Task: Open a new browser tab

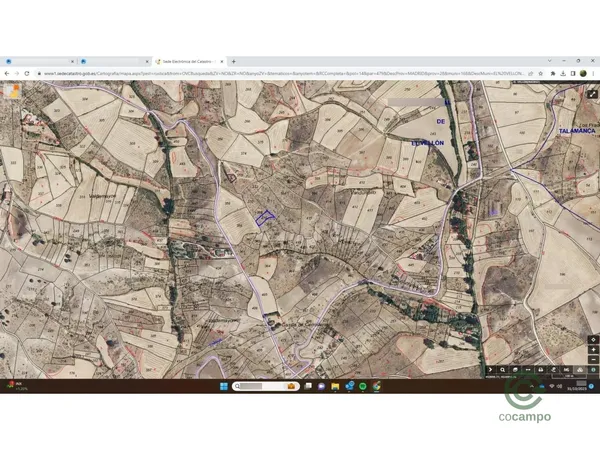Action: (x=234, y=61)
